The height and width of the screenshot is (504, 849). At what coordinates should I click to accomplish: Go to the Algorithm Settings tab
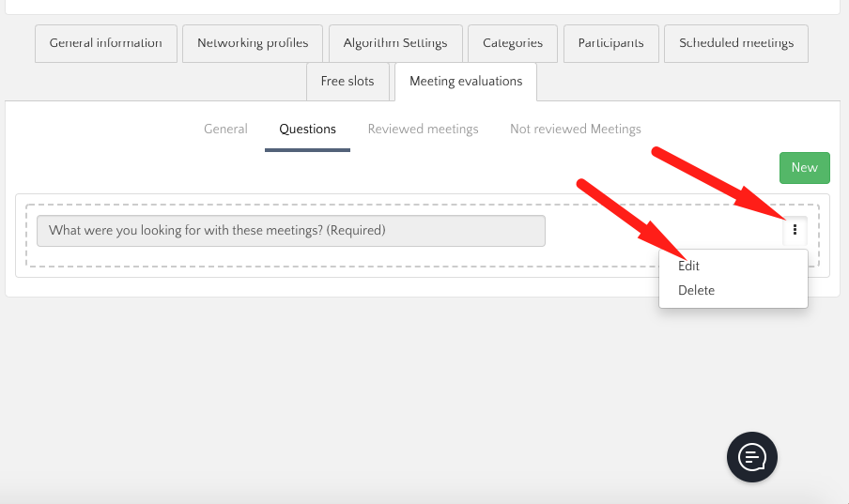coord(395,43)
